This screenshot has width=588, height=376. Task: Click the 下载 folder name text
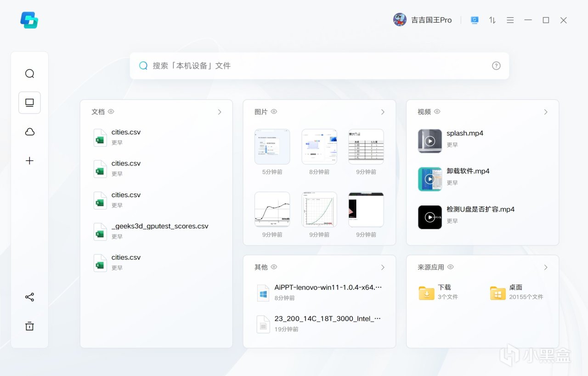coord(444,287)
